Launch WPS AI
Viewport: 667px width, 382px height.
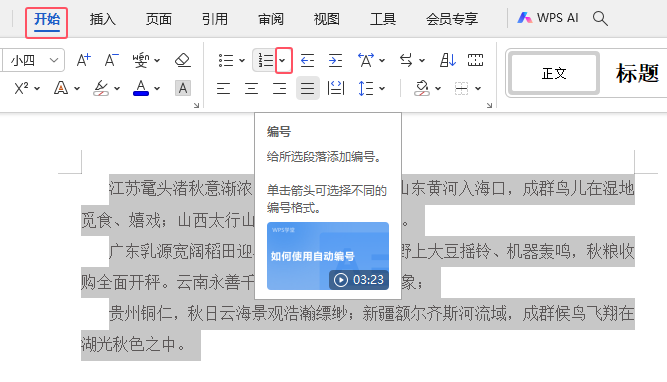548,18
